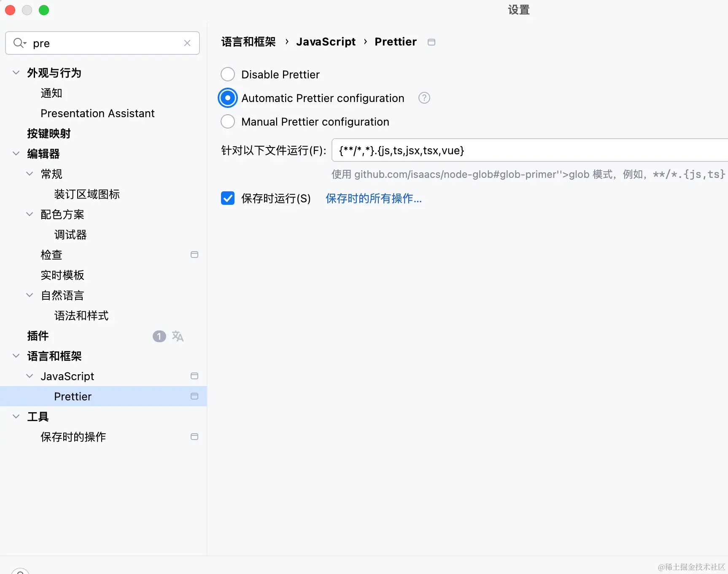
Task: Open 按键映射 settings page
Action: 49,134
